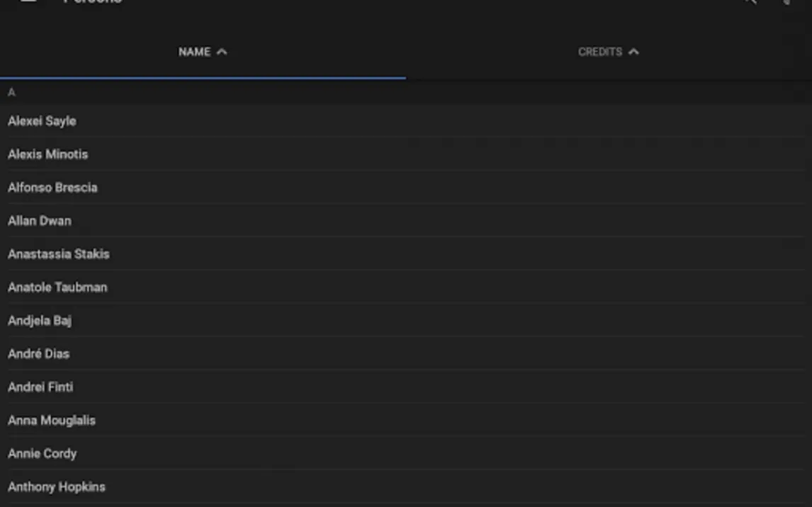This screenshot has width=812, height=507.
Task: Click the 'A' section header
Action: tap(11, 93)
